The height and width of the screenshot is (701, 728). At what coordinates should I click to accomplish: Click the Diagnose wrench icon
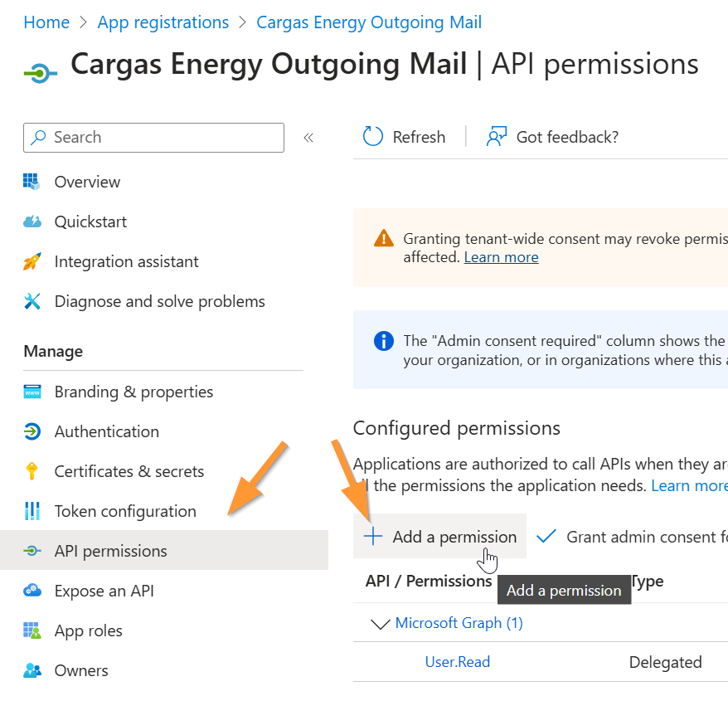pyautogui.click(x=32, y=301)
